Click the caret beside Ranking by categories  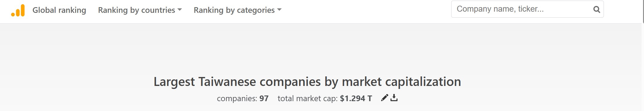279,10
